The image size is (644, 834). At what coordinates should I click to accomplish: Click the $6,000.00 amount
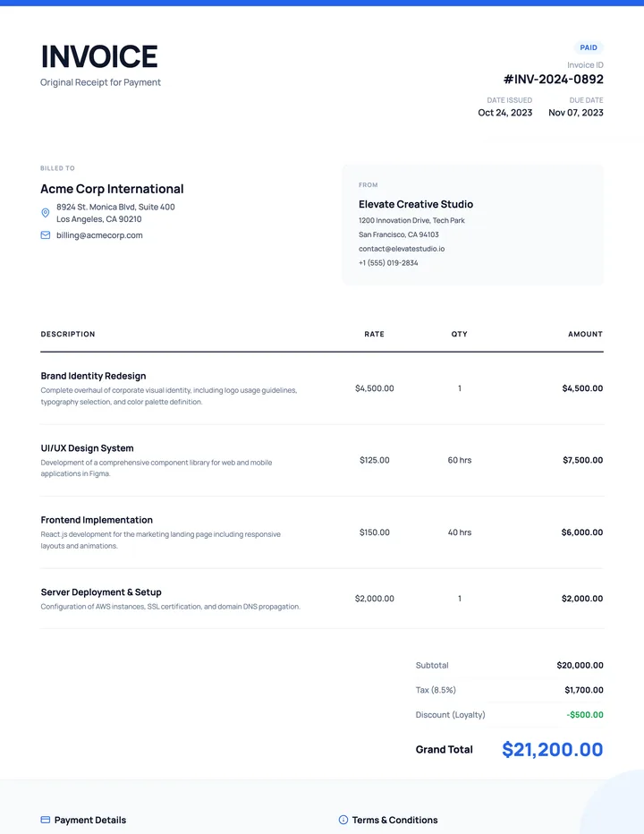tap(582, 532)
